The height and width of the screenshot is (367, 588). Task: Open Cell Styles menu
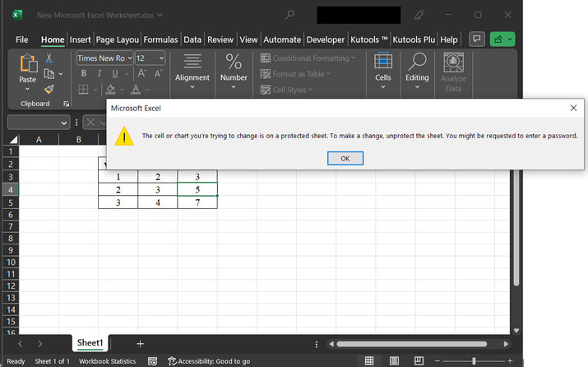286,90
